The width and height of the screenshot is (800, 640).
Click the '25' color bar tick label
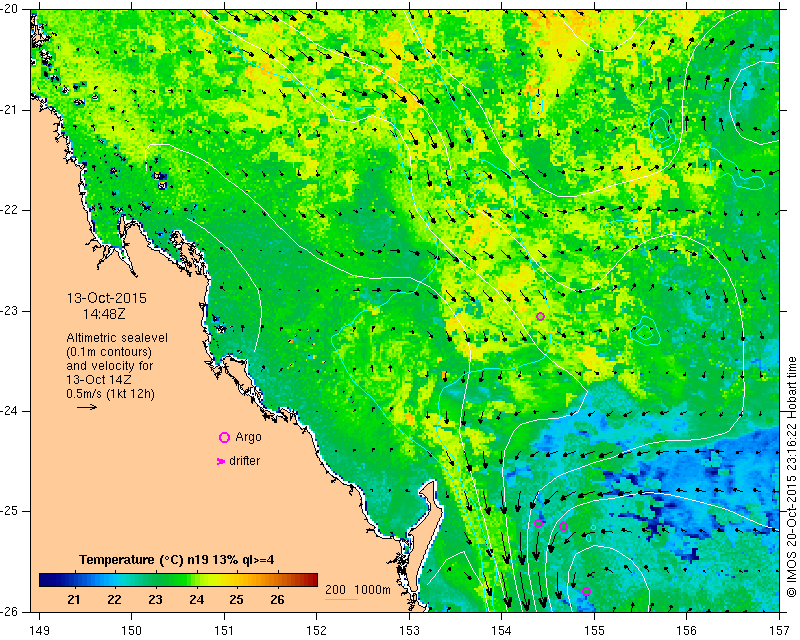pos(236,600)
